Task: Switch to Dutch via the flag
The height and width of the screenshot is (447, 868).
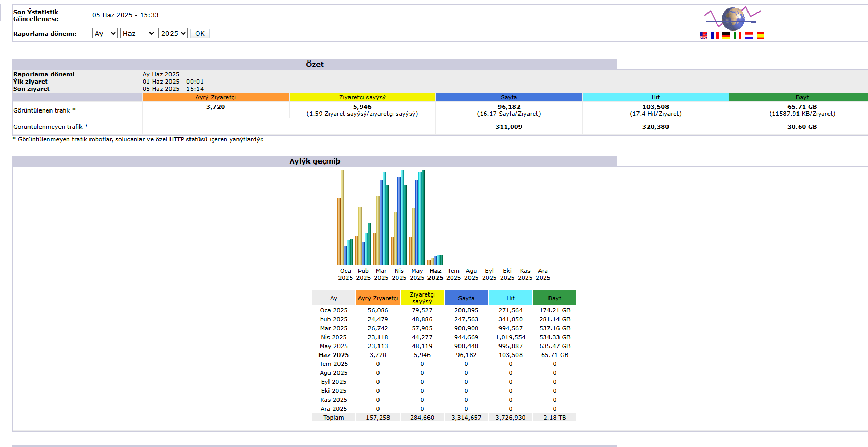Action: [749, 36]
